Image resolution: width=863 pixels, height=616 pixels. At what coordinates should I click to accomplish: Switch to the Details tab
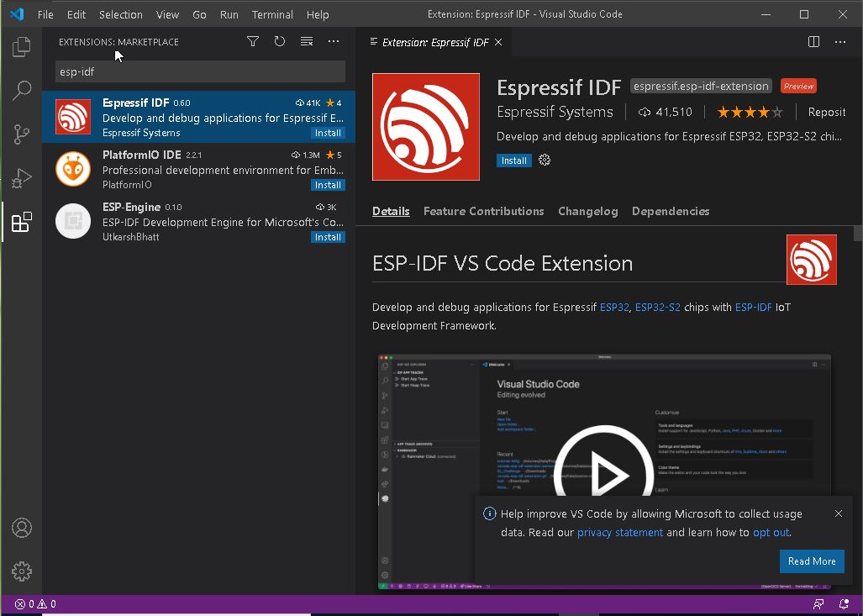click(391, 211)
